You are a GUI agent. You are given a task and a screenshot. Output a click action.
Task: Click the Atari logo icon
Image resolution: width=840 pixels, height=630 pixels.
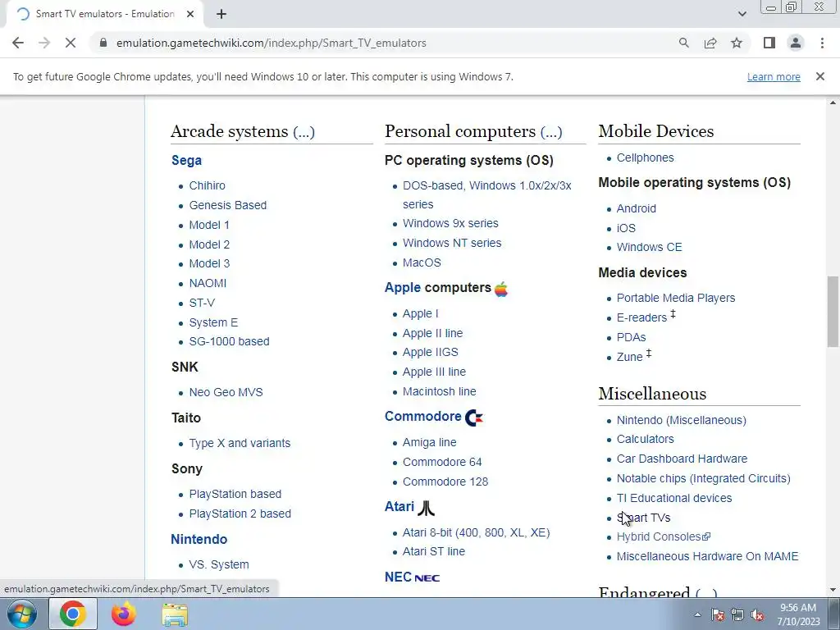point(426,507)
